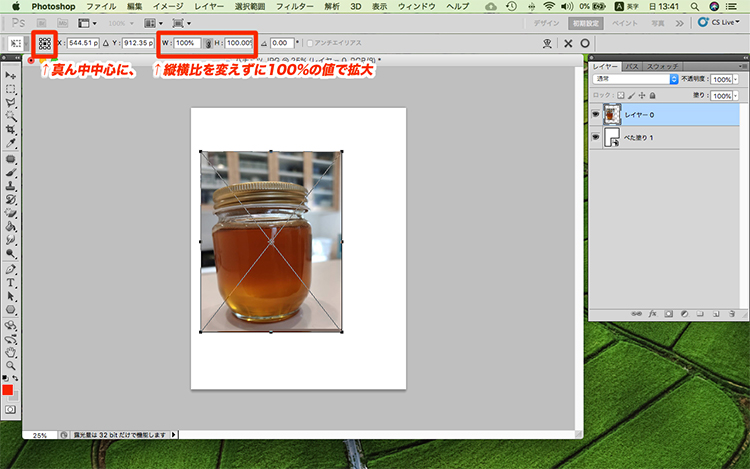Switch to the ペイント workspace
750x469 pixels.
tap(625, 23)
